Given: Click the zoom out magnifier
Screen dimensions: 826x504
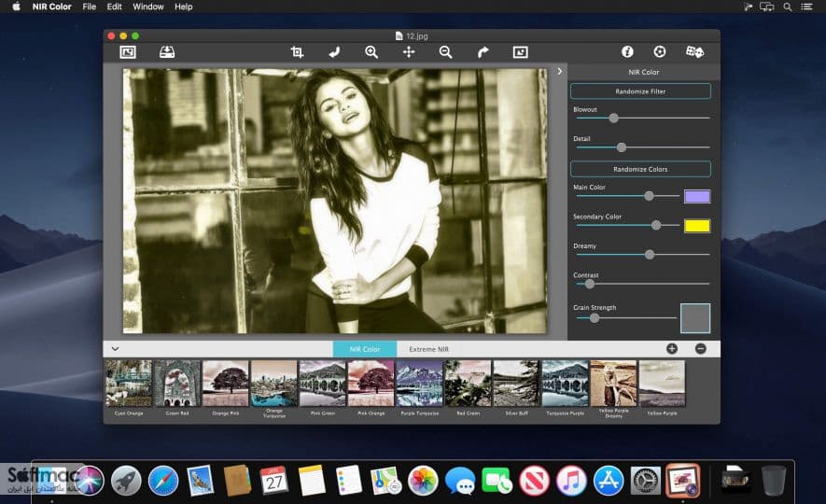Looking at the screenshot, I should 445,52.
